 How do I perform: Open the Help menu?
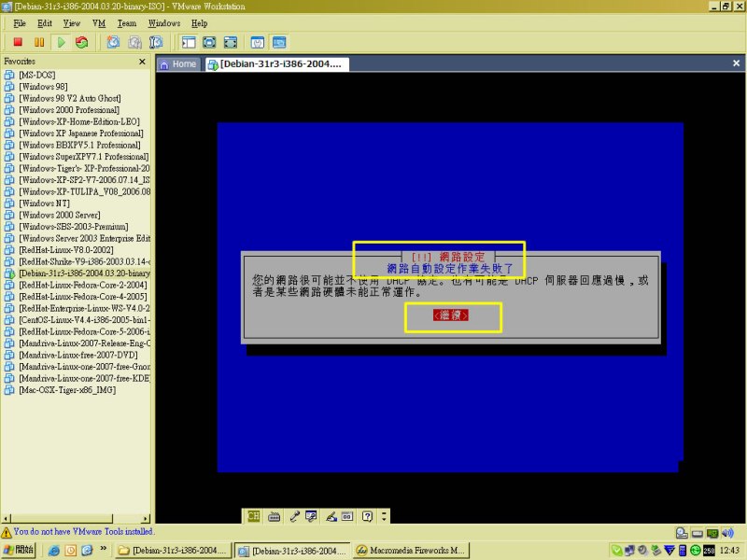click(x=199, y=23)
